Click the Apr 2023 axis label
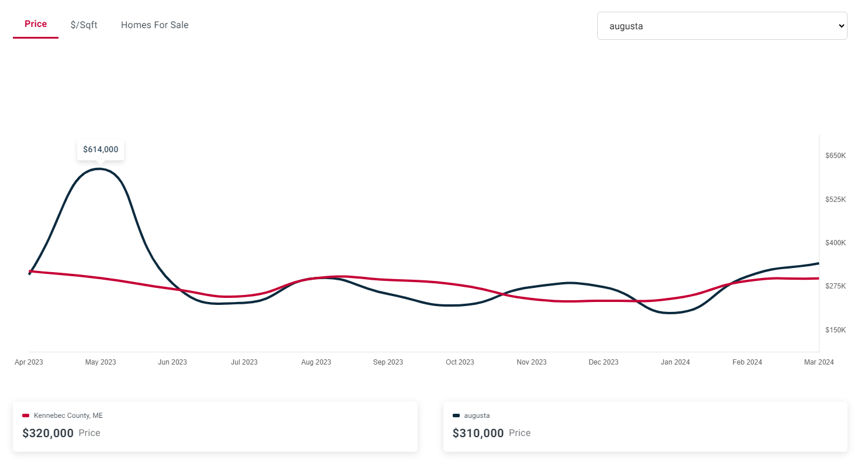Image resolution: width=868 pixels, height=467 pixels. click(x=29, y=362)
